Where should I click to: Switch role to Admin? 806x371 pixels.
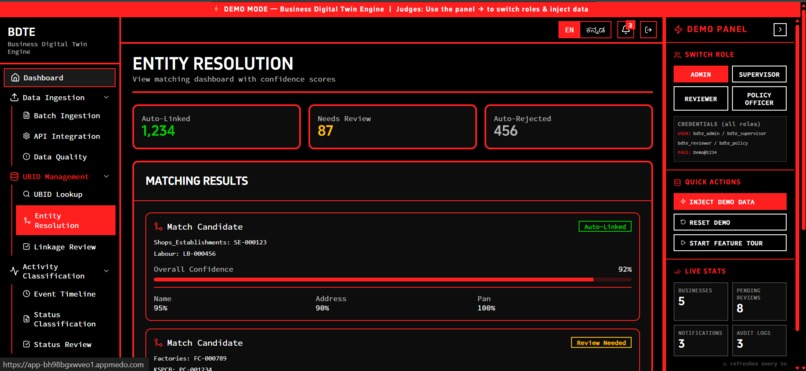pos(701,75)
